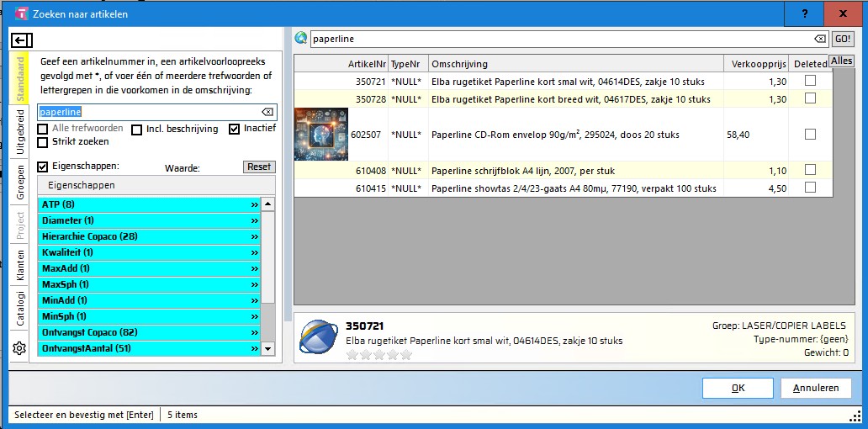Select row Paperline schrijfblok A4 lijn
The width and height of the screenshot is (868, 429).
(x=564, y=170)
